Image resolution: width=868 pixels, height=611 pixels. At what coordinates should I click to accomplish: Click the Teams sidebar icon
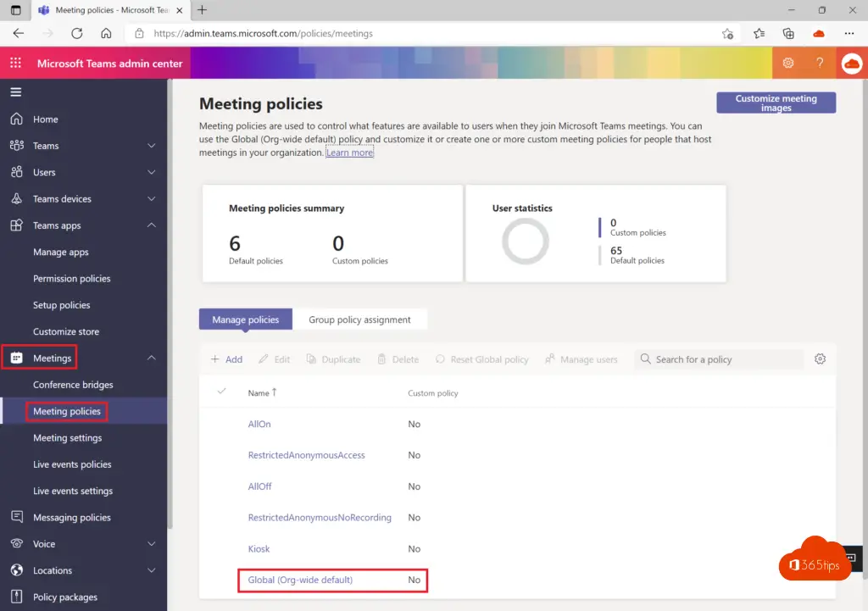pyautogui.click(x=17, y=146)
